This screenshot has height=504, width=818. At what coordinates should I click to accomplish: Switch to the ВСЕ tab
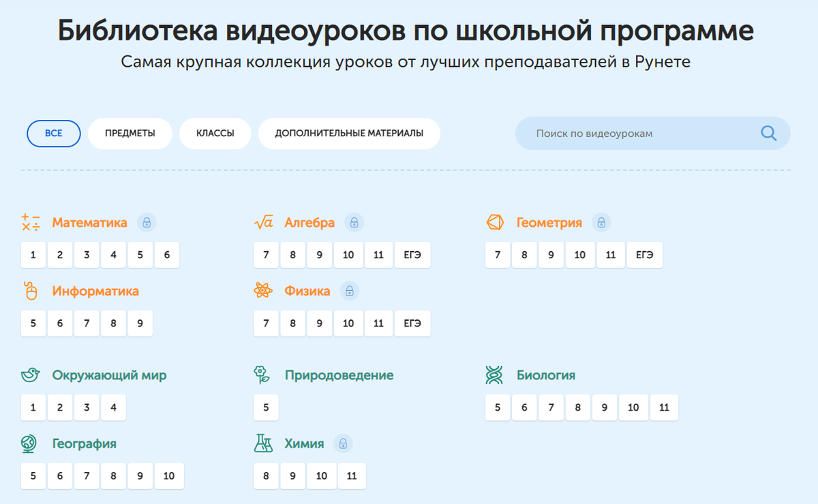pos(53,133)
